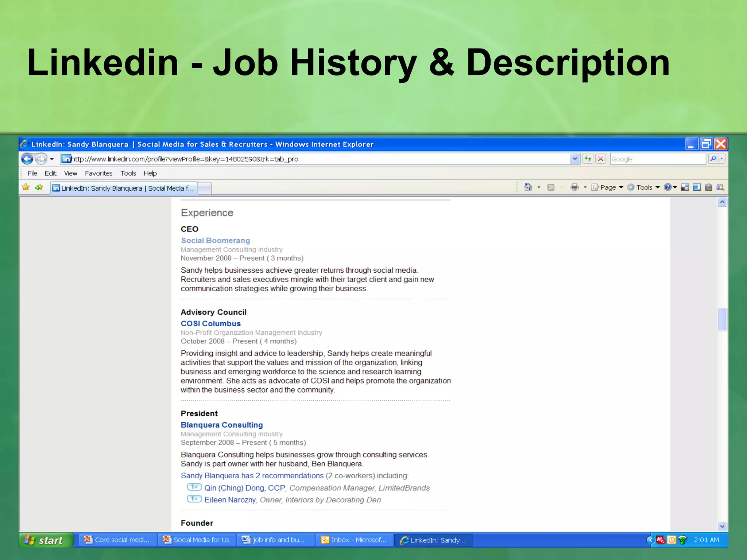The image size is (747, 560).
Task: Click the RSS Feeds icon
Action: (x=551, y=187)
